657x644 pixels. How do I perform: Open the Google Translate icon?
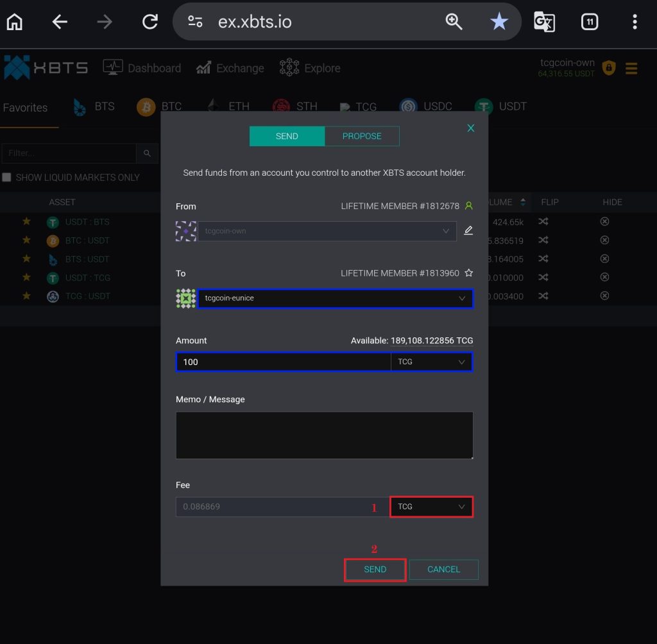[x=544, y=22]
